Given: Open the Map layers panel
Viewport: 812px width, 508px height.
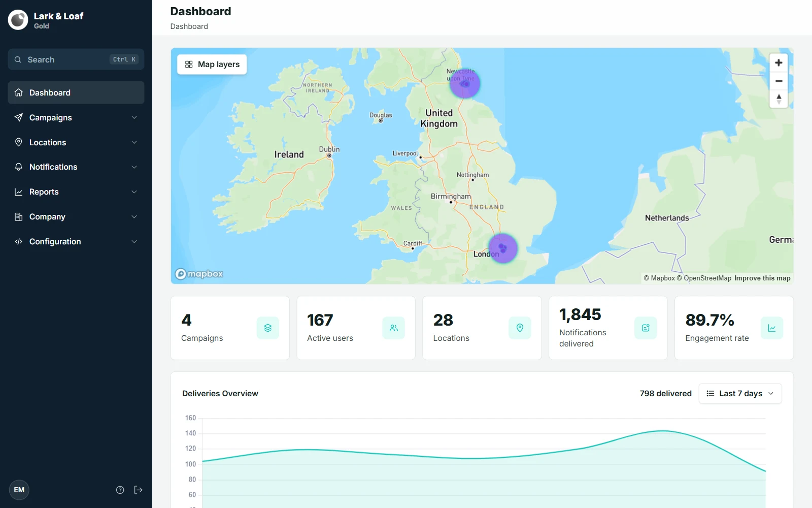Looking at the screenshot, I should (x=212, y=65).
